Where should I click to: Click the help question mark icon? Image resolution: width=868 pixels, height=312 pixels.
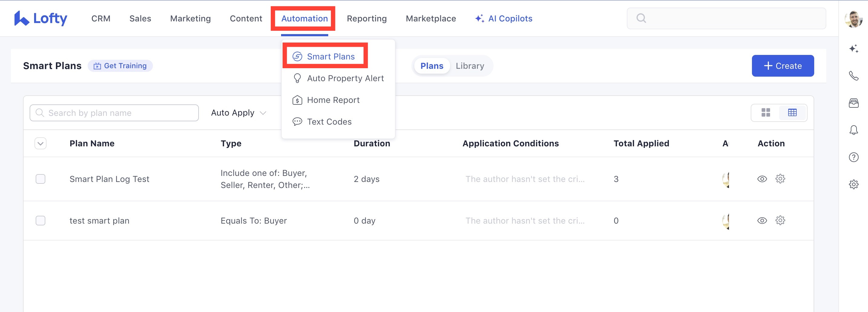click(x=853, y=157)
